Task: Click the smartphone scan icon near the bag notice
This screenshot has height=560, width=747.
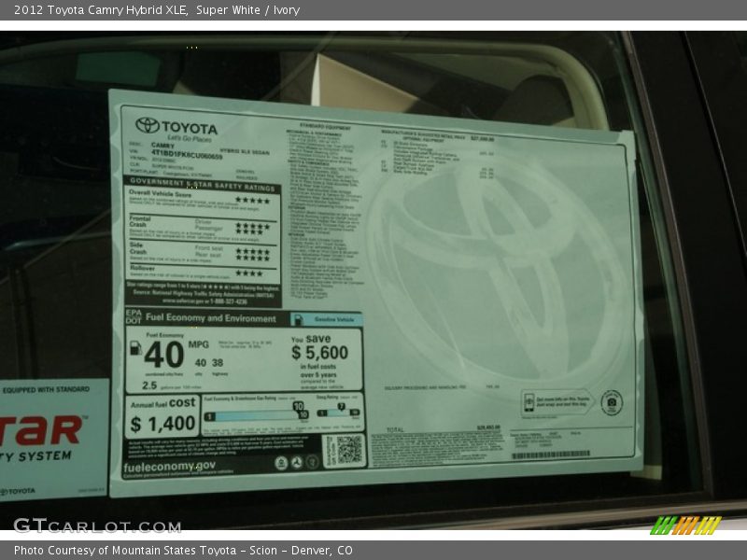Action: pyautogui.click(x=529, y=401)
